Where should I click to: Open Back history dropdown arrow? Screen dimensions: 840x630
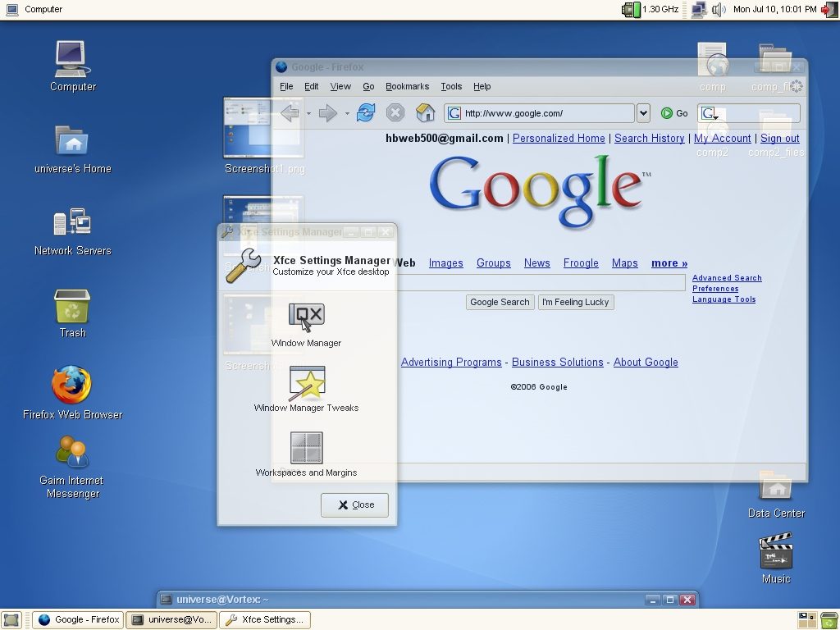(x=308, y=113)
